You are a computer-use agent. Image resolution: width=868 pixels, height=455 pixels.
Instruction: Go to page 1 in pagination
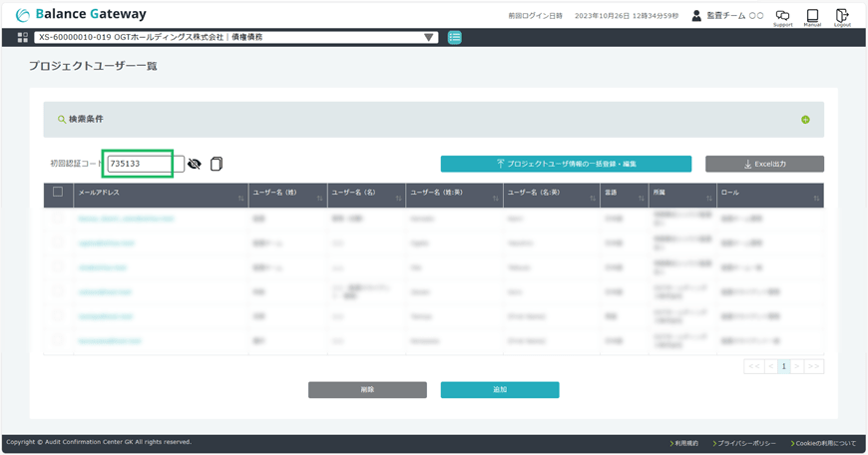[x=784, y=366]
